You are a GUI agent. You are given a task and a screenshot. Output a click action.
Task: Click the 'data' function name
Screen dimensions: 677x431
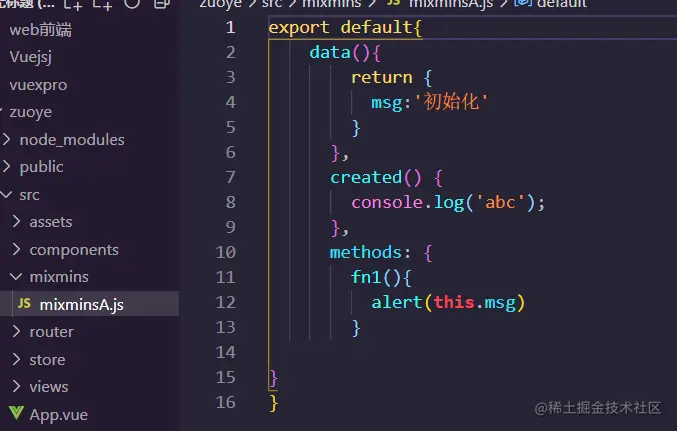330,53
